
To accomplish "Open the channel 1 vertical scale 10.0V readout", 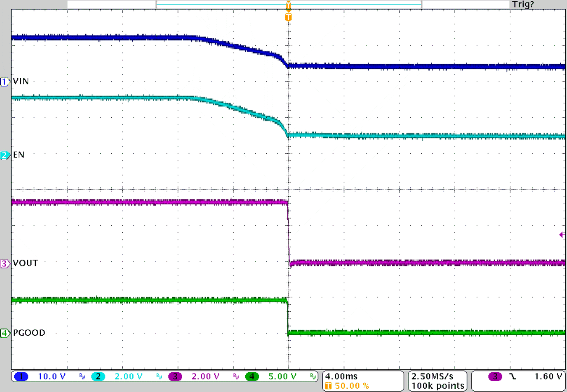I will pyautogui.click(x=50, y=377).
